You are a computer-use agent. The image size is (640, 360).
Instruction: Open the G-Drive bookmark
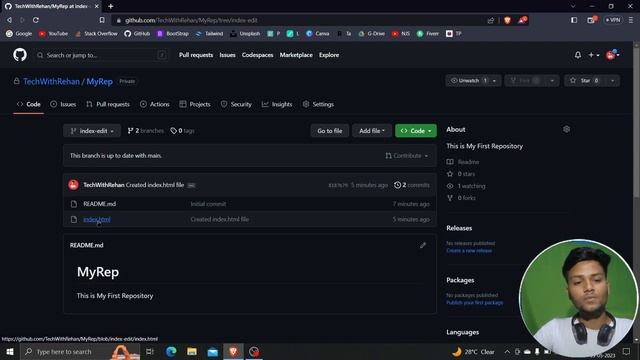(x=371, y=33)
